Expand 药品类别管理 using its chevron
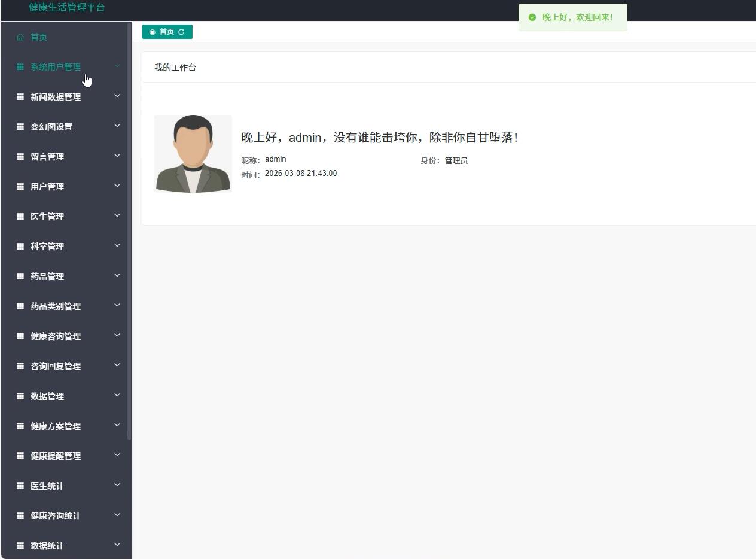This screenshot has height=559, width=756. click(117, 305)
